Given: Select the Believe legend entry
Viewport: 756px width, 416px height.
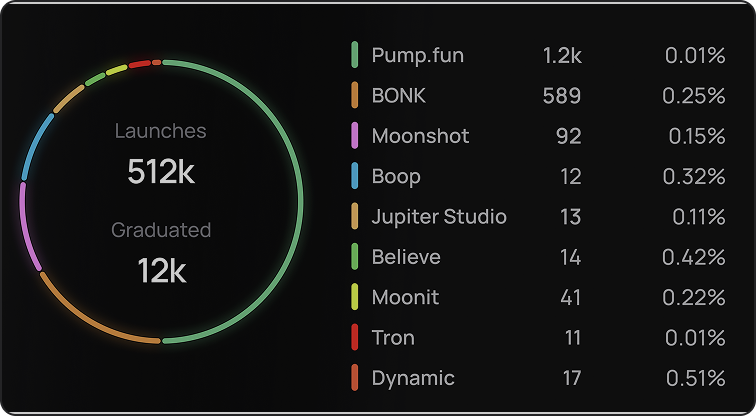Looking at the screenshot, I should 406,257.
